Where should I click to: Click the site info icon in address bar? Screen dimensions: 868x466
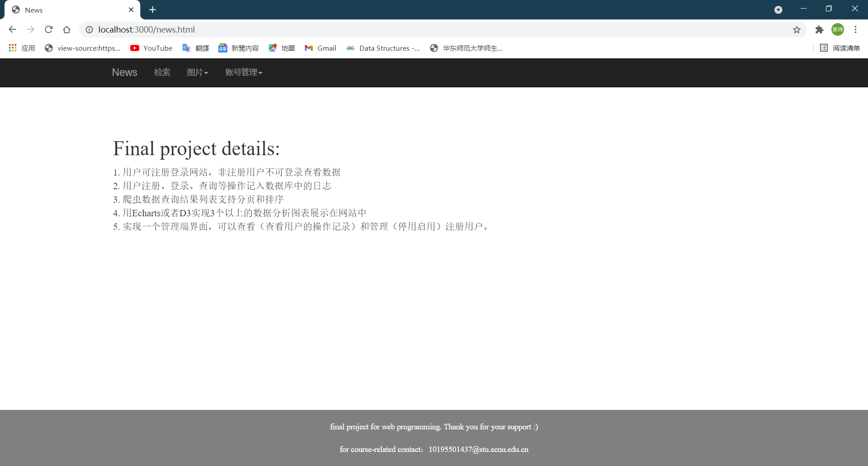pos(89,29)
